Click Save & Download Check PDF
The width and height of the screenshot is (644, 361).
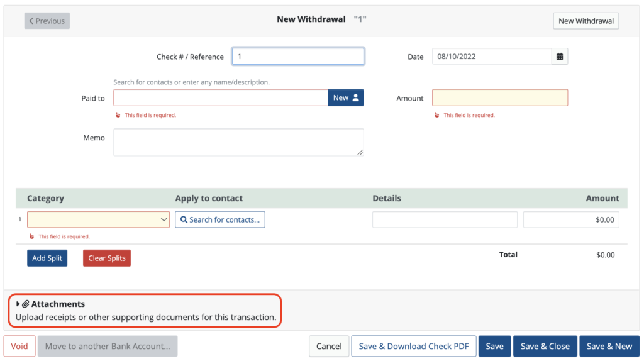click(413, 346)
